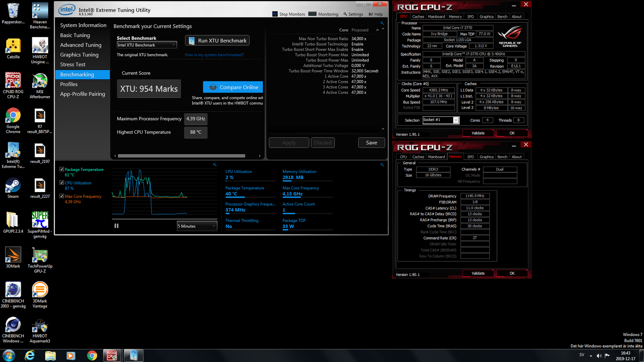The image size is (644, 362).
Task: Open result_2197 file icon
Action: tap(40, 153)
